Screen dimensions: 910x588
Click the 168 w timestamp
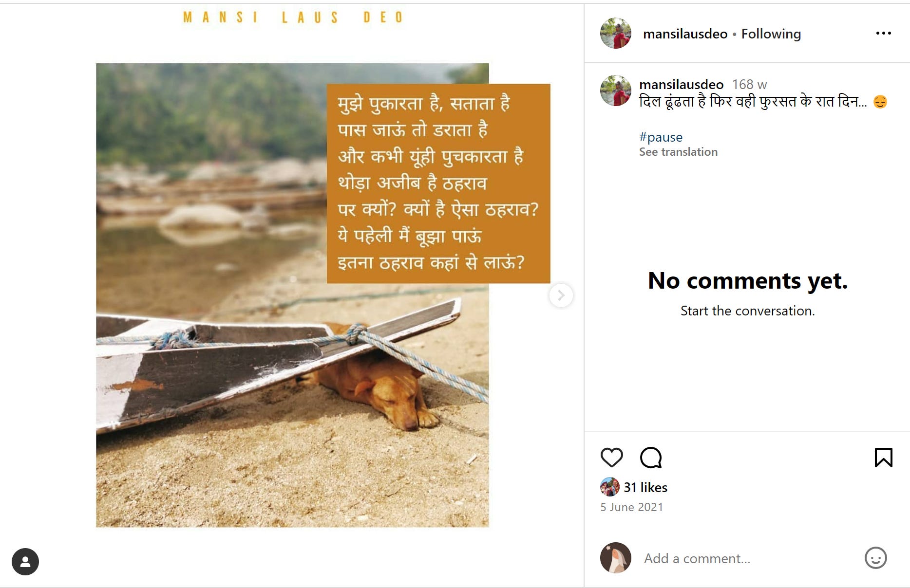pyautogui.click(x=750, y=84)
